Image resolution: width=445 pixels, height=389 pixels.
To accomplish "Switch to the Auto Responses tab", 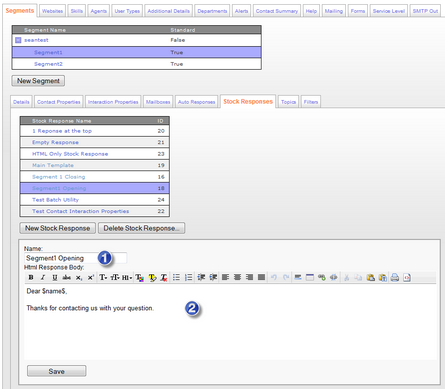I will (x=197, y=102).
